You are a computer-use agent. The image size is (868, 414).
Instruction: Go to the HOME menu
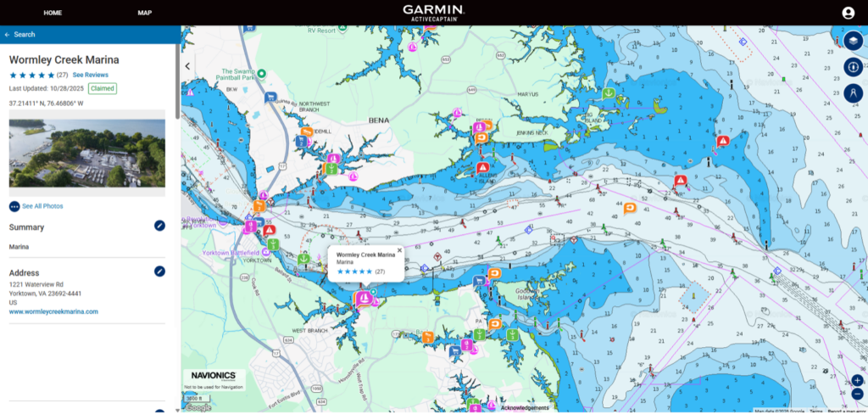click(53, 13)
